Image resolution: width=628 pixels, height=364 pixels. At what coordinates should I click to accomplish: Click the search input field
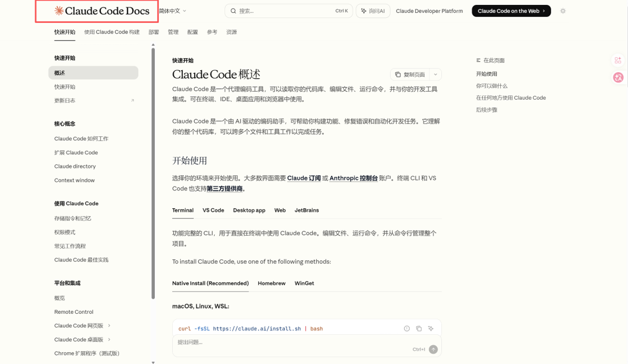coord(288,11)
